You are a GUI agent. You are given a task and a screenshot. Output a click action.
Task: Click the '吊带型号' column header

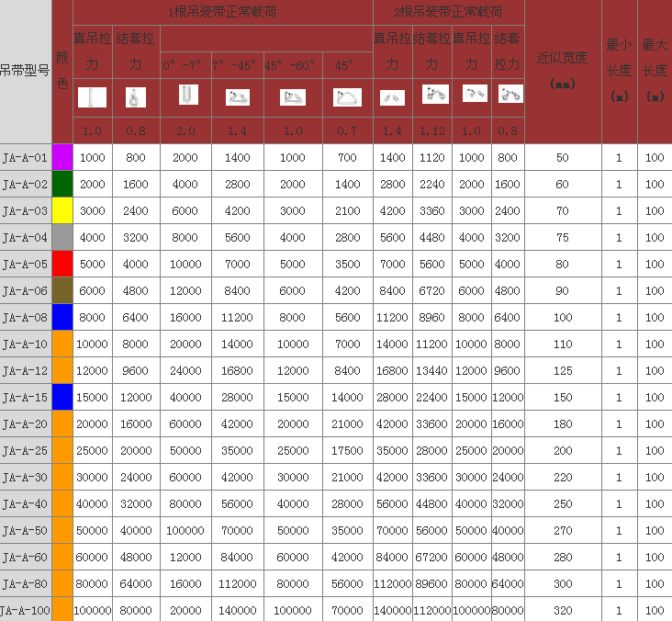click(x=25, y=70)
